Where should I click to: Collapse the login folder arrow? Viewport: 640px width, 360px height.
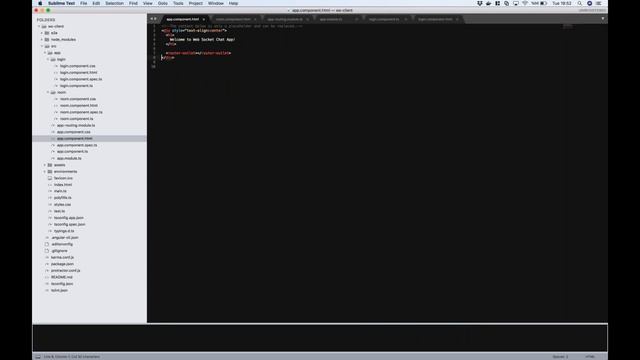click(x=48, y=60)
